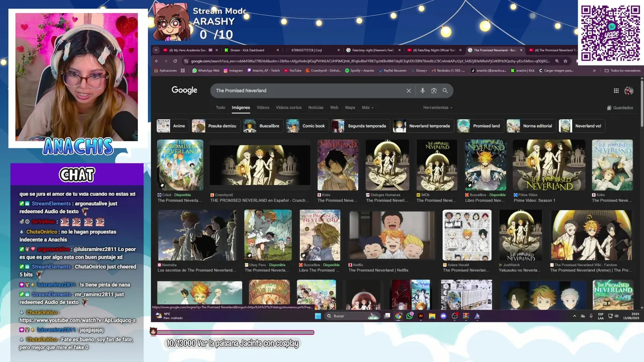Image resolution: width=644 pixels, height=362 pixels.
Task: Select the Posuka demizu filter chip
Action: 215,126
